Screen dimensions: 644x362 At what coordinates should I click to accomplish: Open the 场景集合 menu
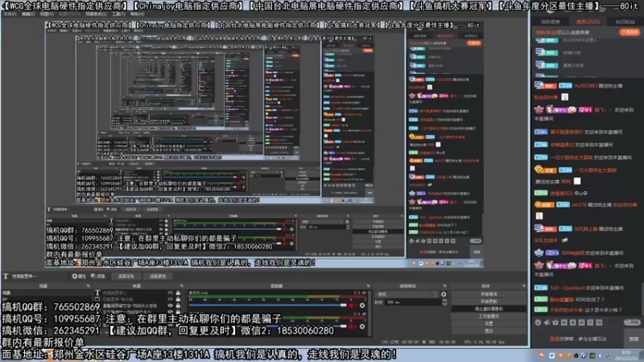click(95, 14)
